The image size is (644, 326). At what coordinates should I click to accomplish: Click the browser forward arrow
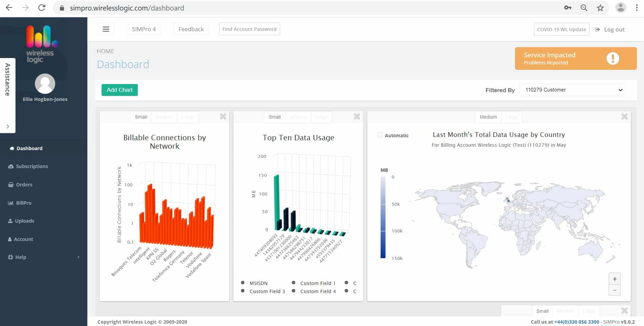(x=25, y=8)
